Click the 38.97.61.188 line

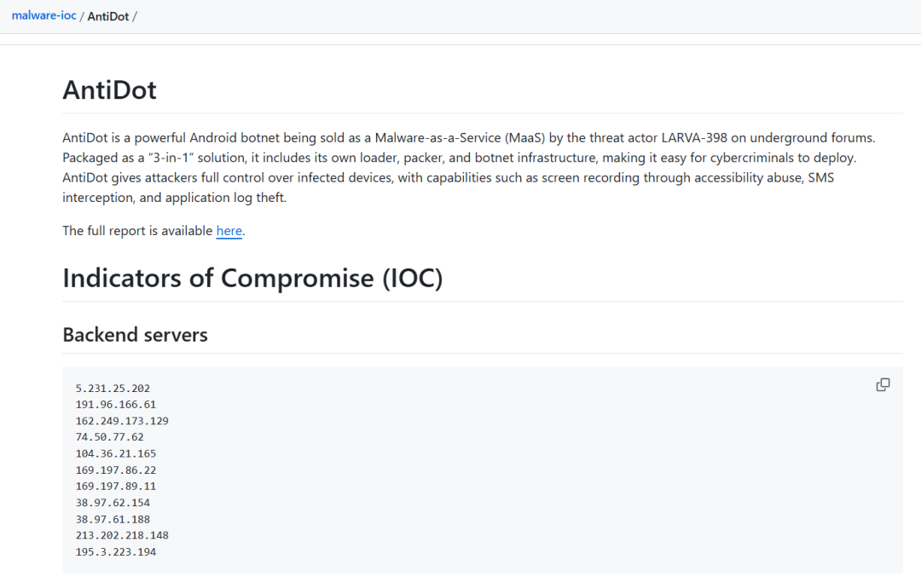113,519
